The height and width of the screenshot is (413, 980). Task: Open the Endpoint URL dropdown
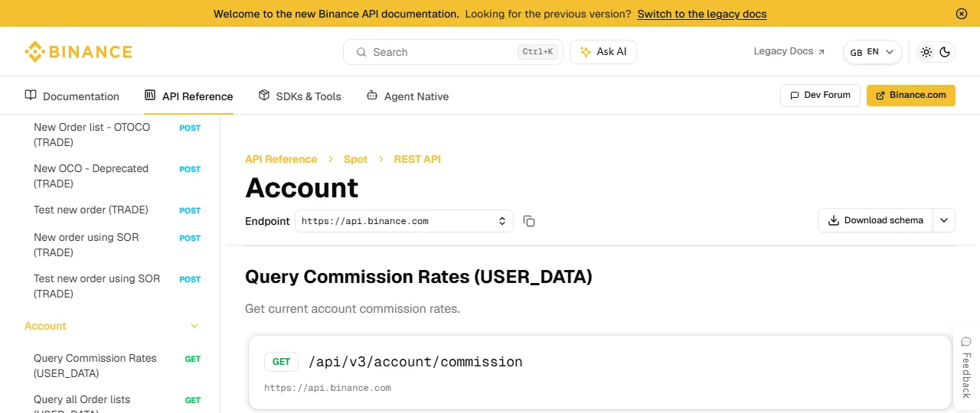click(404, 221)
